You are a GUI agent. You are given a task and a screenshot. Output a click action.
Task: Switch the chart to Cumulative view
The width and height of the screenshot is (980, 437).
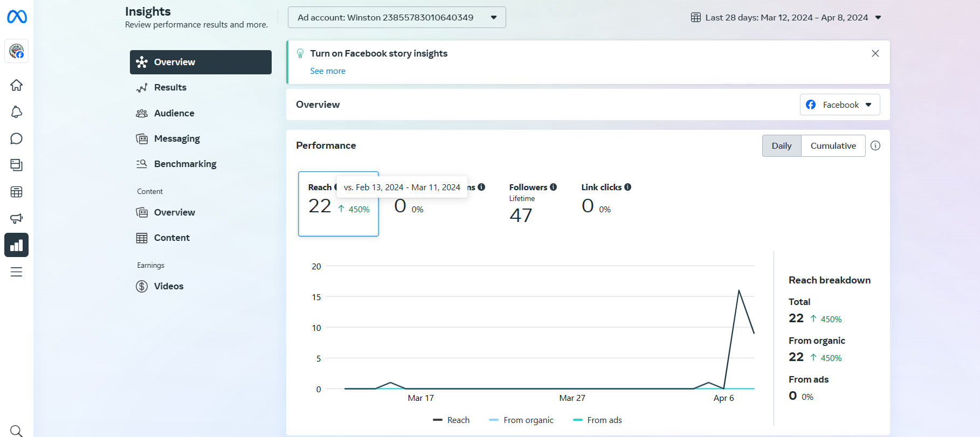(833, 145)
